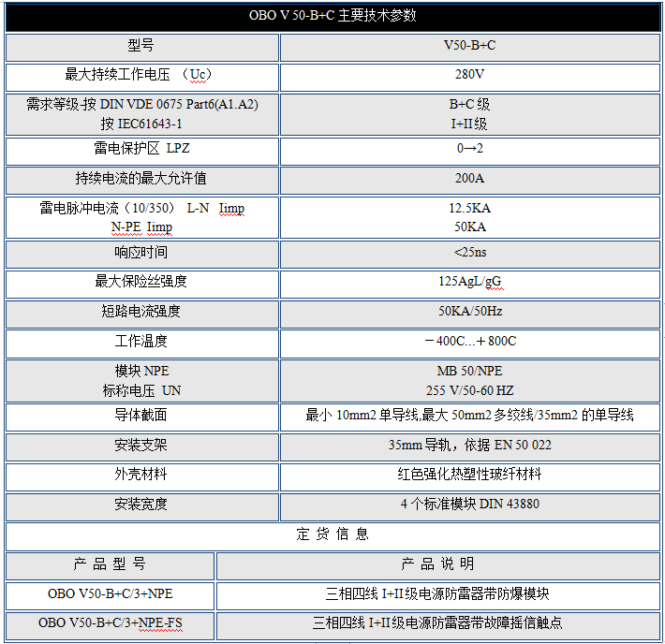
Task: Select the '12.5KA' value
Action: pyautogui.click(x=470, y=208)
